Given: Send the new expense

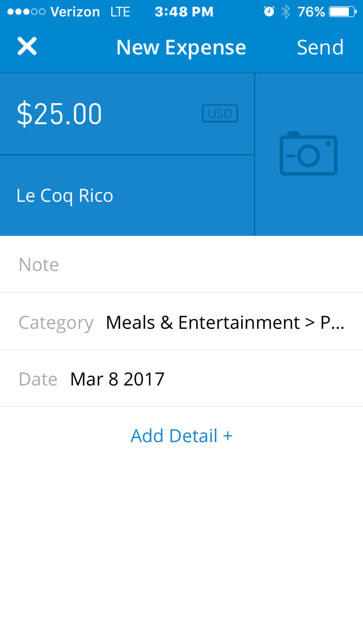Looking at the screenshot, I should click(320, 47).
